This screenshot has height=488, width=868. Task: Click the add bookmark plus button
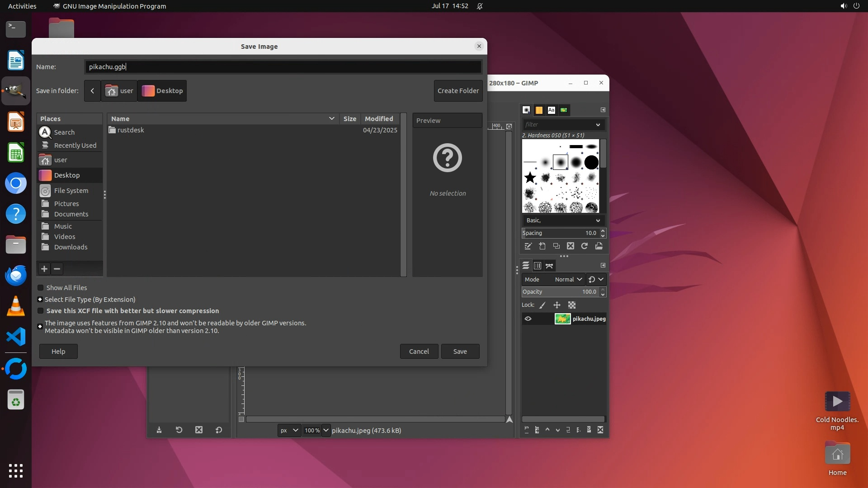44,269
